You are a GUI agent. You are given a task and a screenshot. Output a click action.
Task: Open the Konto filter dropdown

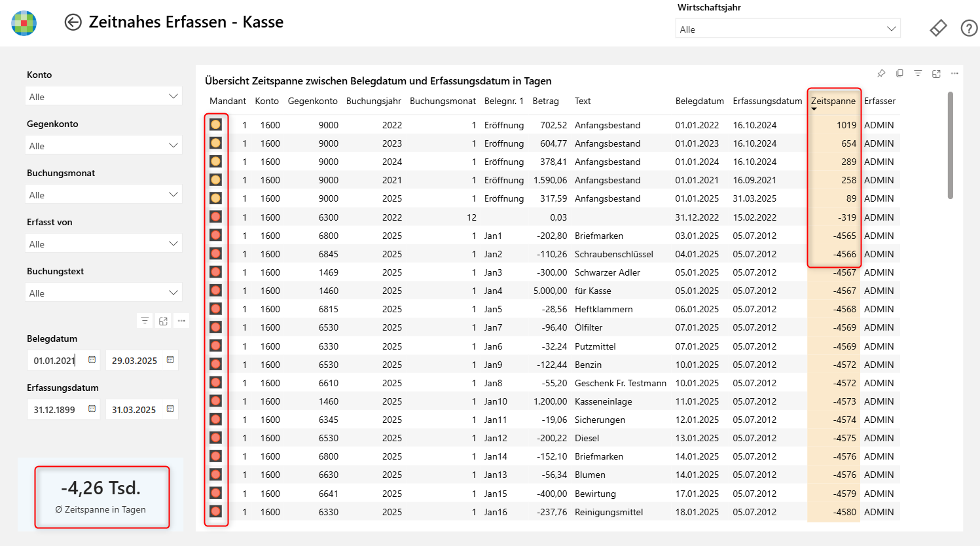point(104,96)
